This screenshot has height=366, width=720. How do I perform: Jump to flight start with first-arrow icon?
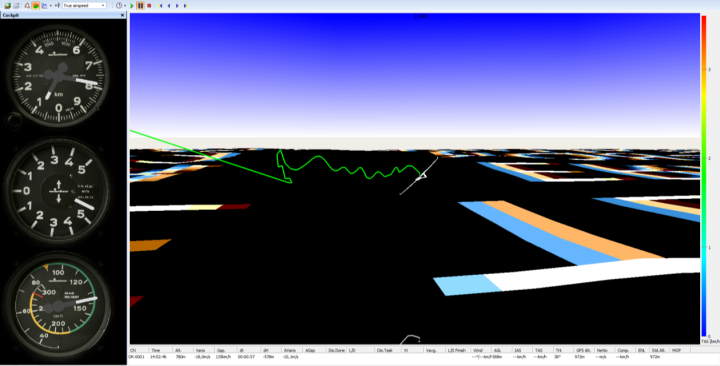point(160,6)
